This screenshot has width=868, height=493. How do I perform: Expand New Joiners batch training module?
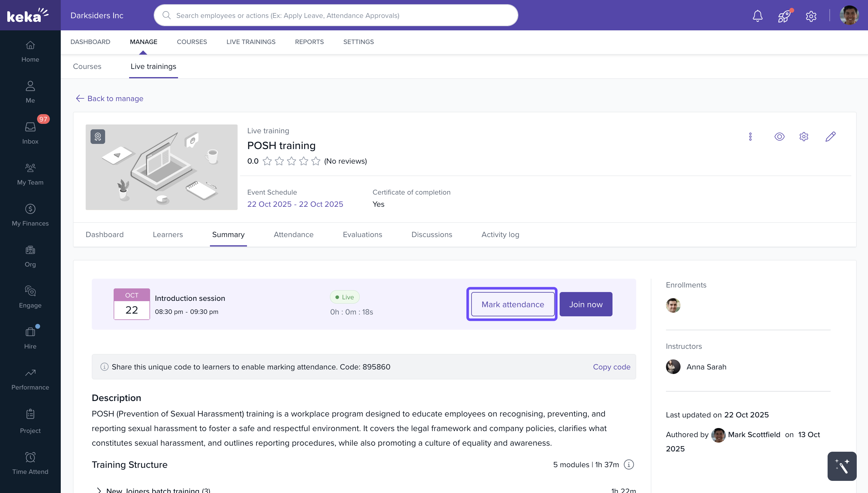point(99,490)
